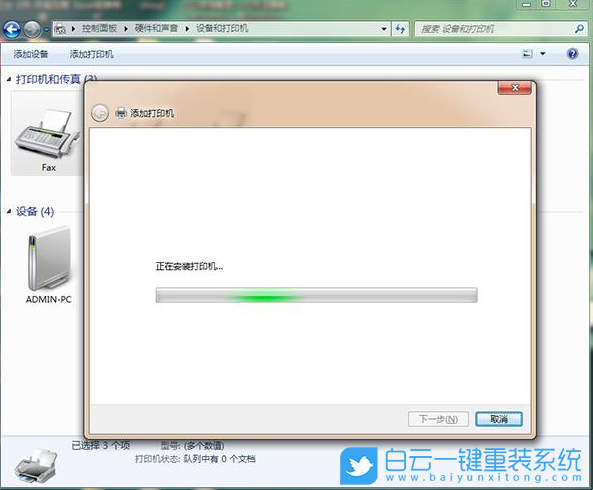Collapse the 打印机和传真 group
Screen dimensions: 593x490
9,79
